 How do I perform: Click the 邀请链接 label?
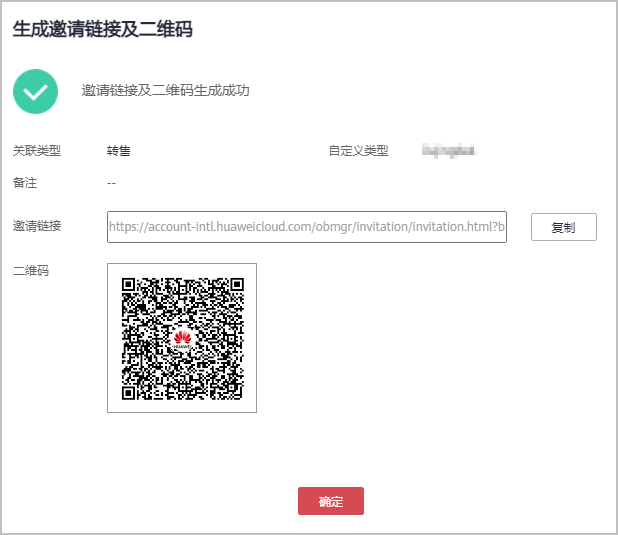tap(37, 226)
